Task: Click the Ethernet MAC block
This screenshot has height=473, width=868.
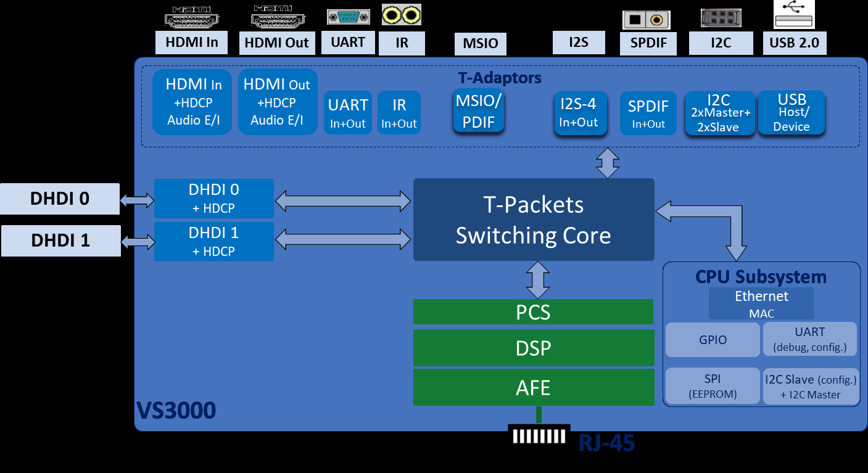Action: [x=761, y=303]
